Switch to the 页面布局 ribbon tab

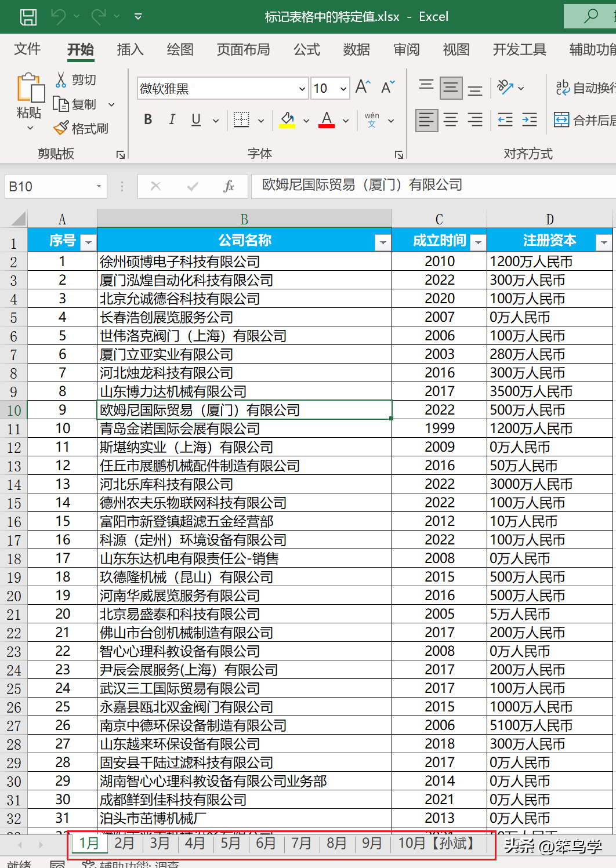point(244,49)
